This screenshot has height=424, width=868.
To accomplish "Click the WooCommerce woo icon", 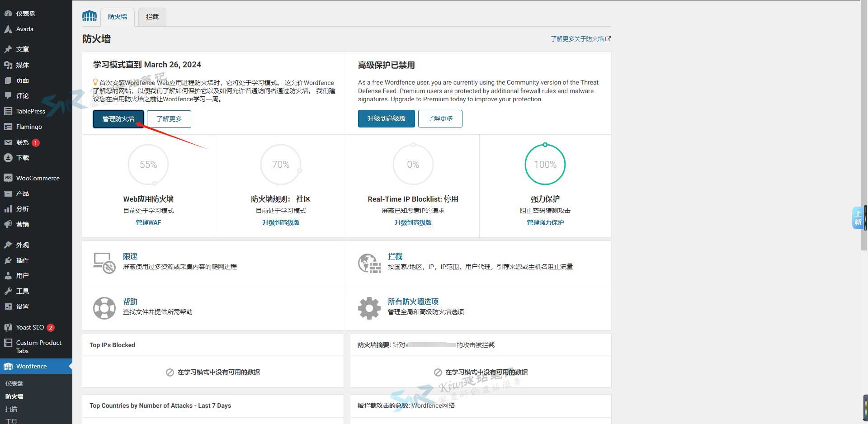I will pyautogui.click(x=8, y=178).
